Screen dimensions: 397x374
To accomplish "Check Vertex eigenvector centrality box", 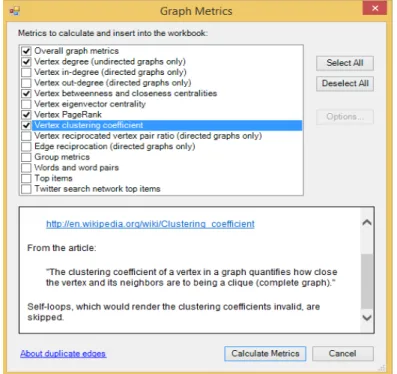I will pos(26,104).
